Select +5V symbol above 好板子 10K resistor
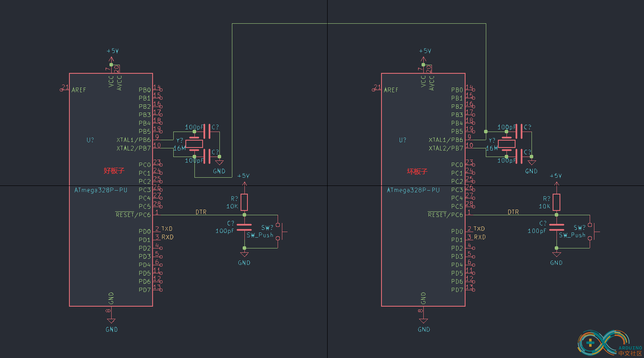 click(x=244, y=181)
